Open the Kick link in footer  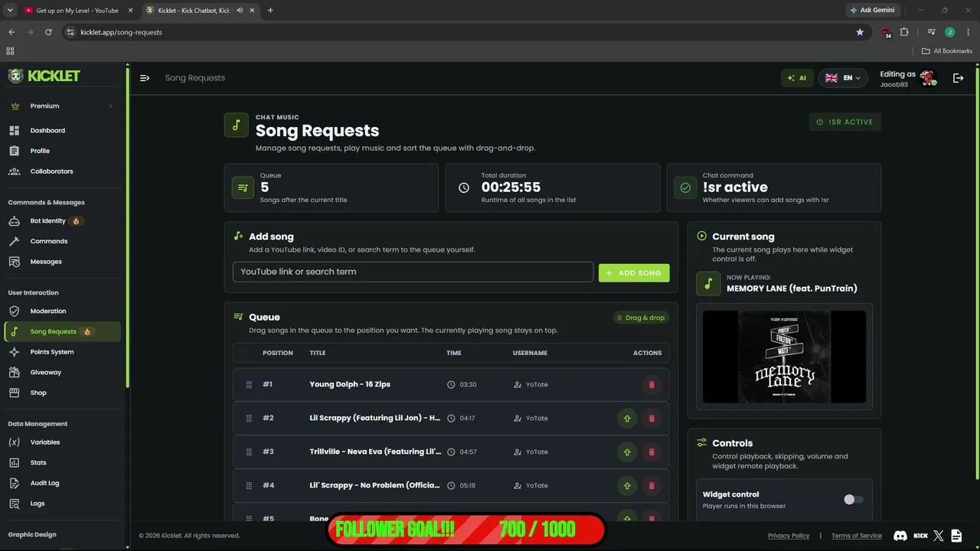[921, 536]
